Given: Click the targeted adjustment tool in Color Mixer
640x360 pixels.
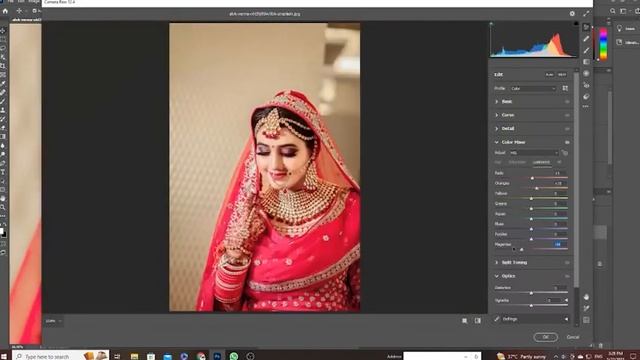Looking at the screenshot, I should (x=564, y=153).
